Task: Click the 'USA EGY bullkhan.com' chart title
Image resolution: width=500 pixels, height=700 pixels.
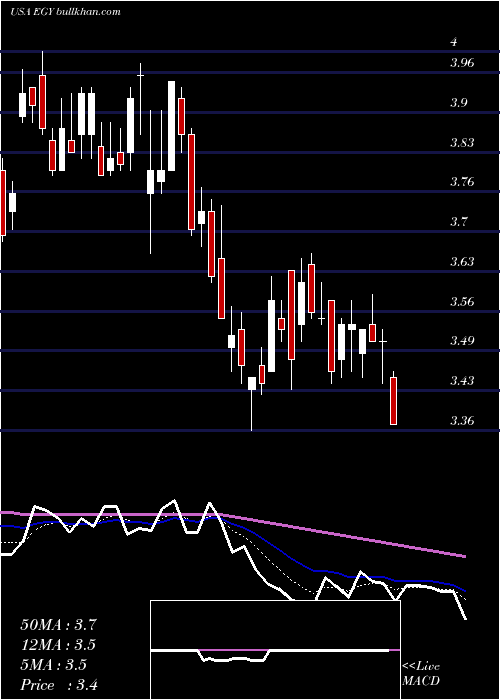Action: 65,12
